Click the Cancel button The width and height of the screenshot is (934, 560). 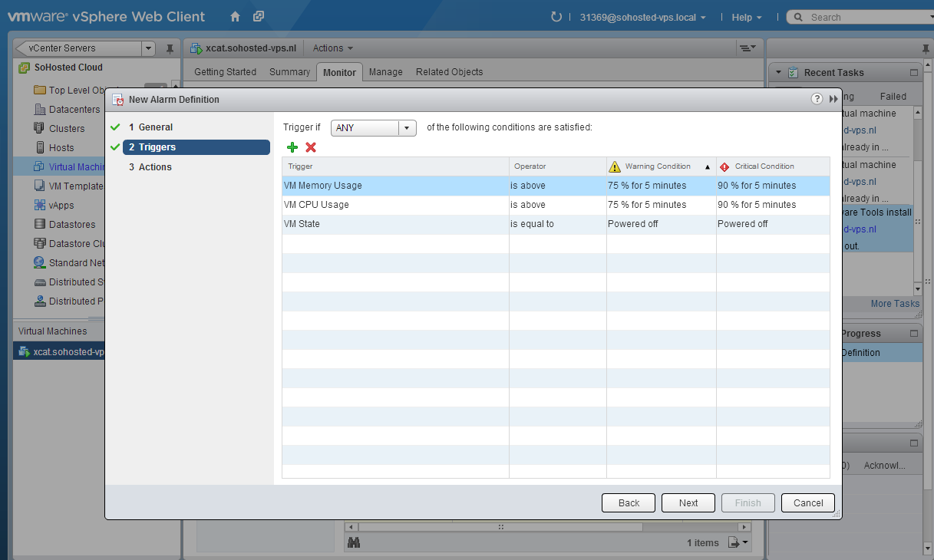pos(807,502)
